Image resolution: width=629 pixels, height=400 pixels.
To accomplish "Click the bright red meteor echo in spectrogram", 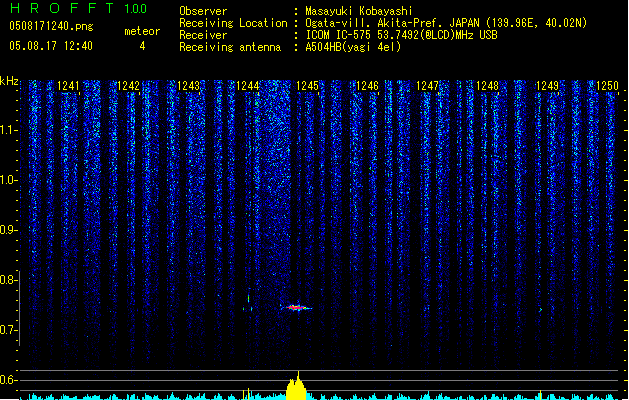I will point(296,308).
